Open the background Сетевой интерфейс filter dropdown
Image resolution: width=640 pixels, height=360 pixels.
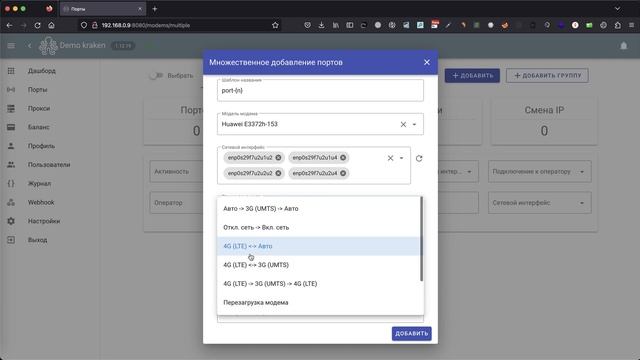pos(540,203)
